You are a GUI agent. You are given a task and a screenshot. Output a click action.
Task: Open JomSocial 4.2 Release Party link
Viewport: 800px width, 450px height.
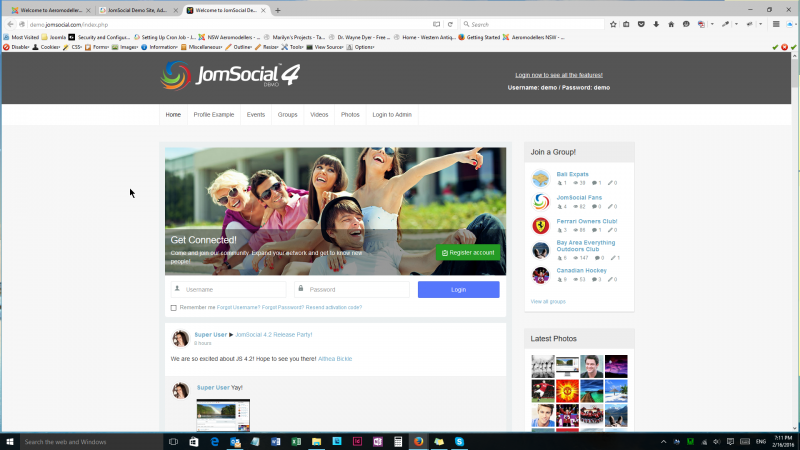click(x=273, y=335)
